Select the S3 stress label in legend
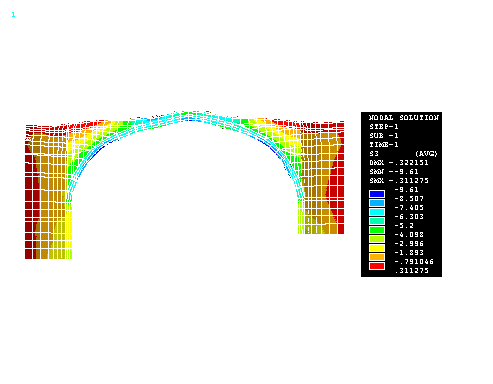This screenshot has width=493, height=384. tap(374, 154)
